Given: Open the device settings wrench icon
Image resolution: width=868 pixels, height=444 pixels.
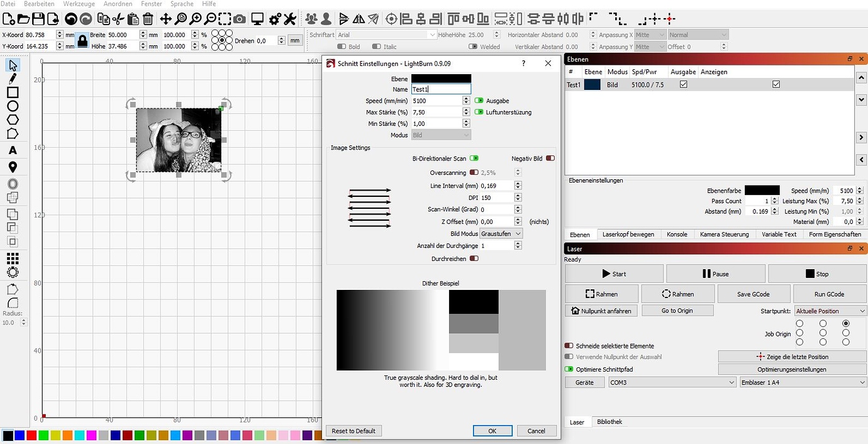Looking at the screenshot, I should click(x=289, y=18).
